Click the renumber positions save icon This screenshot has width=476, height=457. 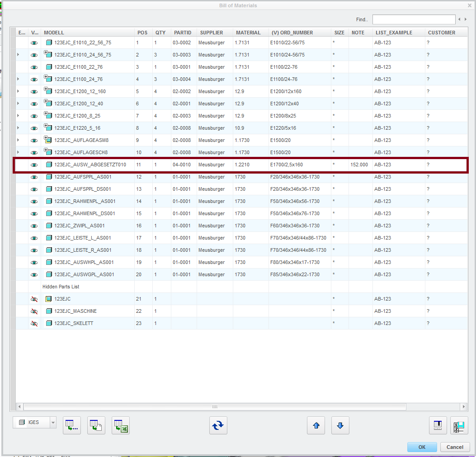(x=459, y=425)
